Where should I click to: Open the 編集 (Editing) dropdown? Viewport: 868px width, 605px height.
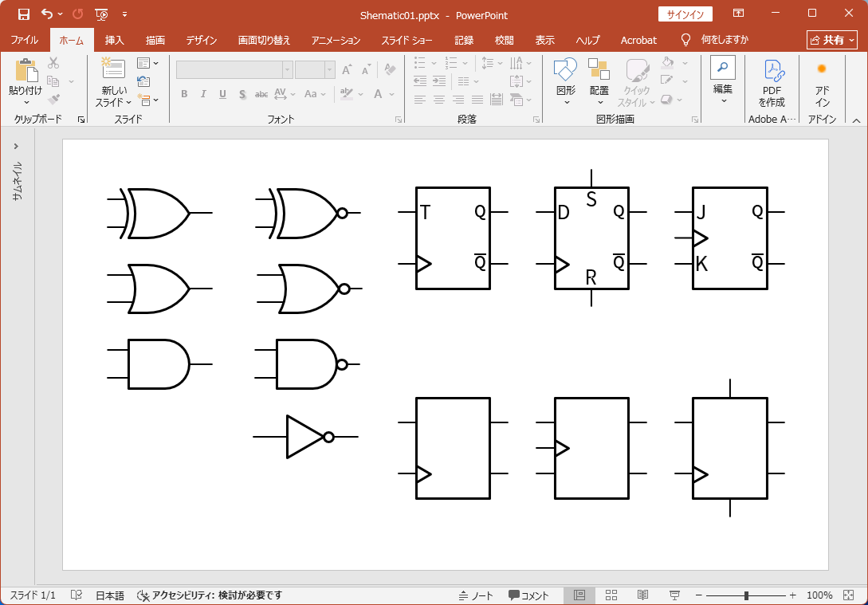722,88
